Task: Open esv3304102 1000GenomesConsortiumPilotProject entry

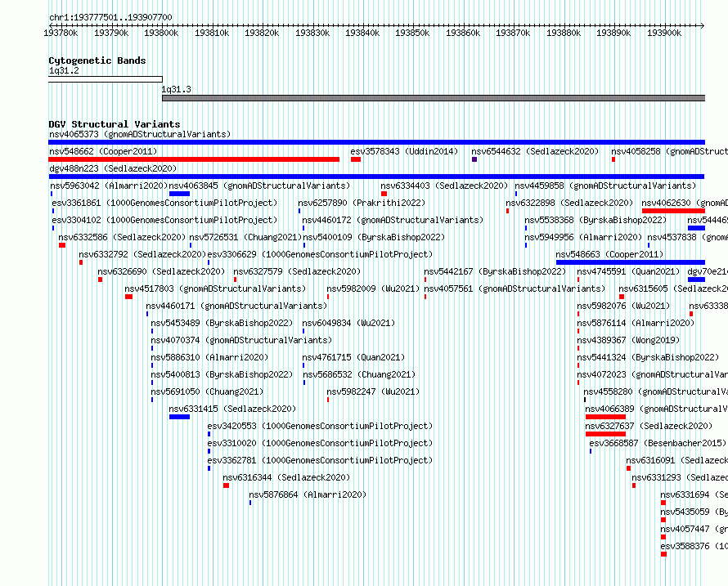Action: pyautogui.click(x=164, y=220)
